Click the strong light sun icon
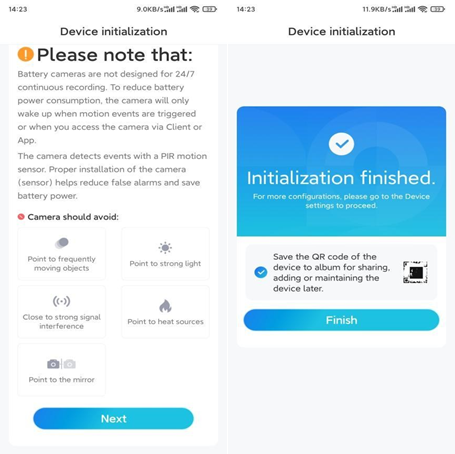 click(165, 248)
